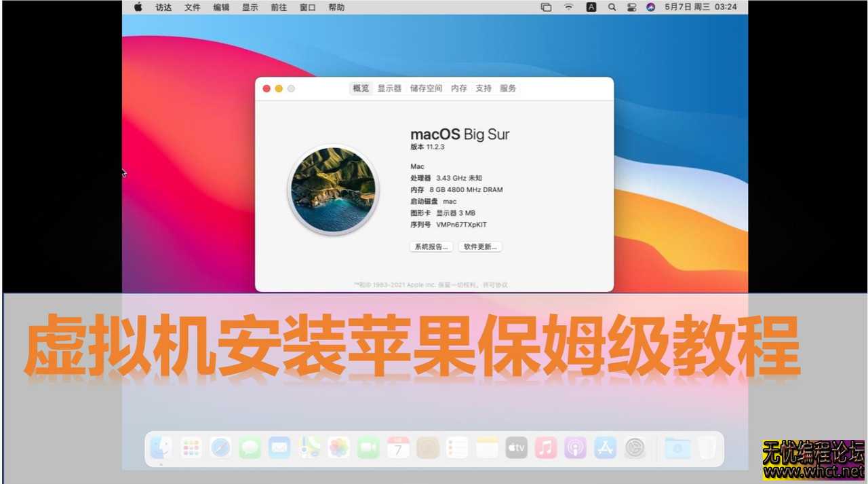Open FaceTime from the Dock
The image size is (868, 484).
[368, 447]
